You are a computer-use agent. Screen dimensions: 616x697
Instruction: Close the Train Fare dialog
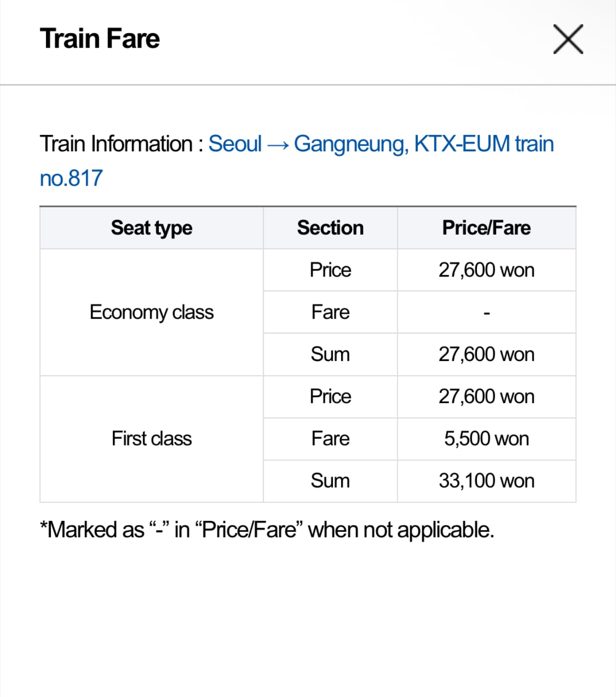568,39
